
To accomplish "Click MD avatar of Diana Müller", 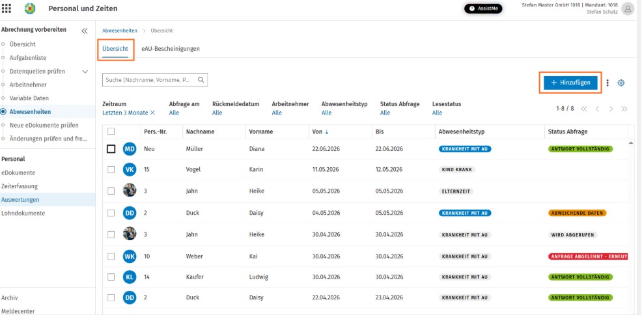I will 130,149.
